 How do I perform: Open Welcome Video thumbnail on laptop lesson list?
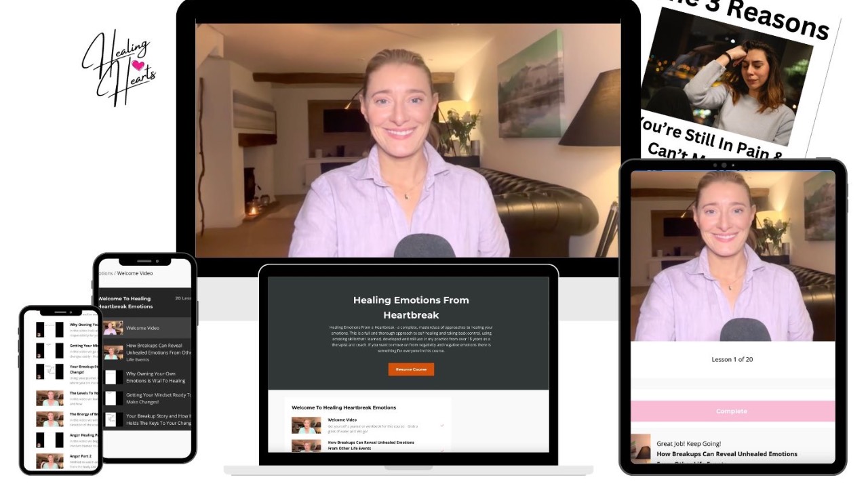[306, 425]
